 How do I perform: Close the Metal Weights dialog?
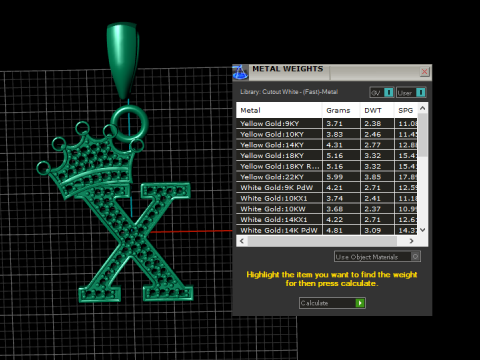click(424, 72)
